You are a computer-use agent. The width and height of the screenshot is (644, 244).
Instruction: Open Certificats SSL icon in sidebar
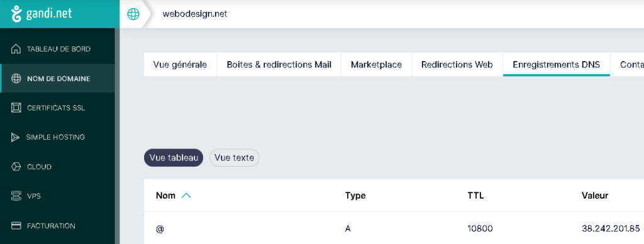[16, 108]
